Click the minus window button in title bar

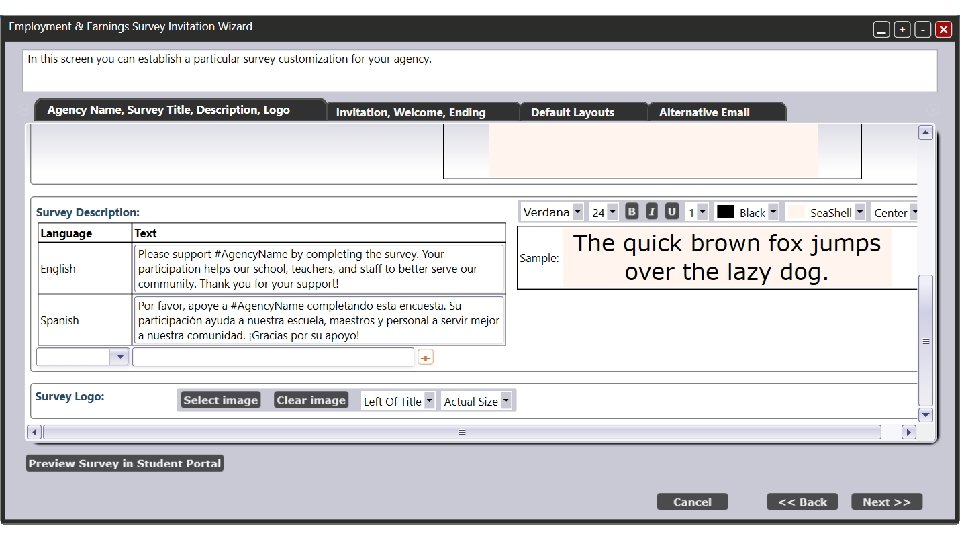click(923, 29)
